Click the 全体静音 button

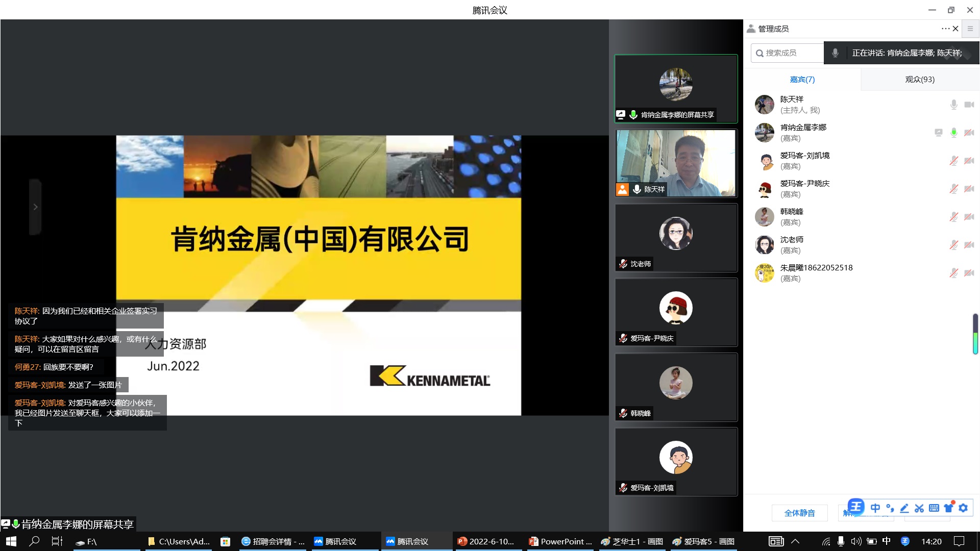click(x=799, y=513)
